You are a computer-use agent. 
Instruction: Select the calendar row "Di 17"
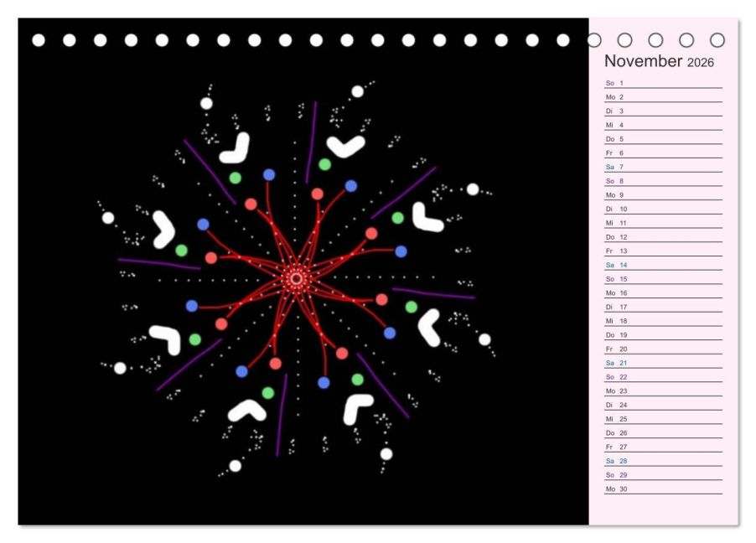click(x=664, y=307)
